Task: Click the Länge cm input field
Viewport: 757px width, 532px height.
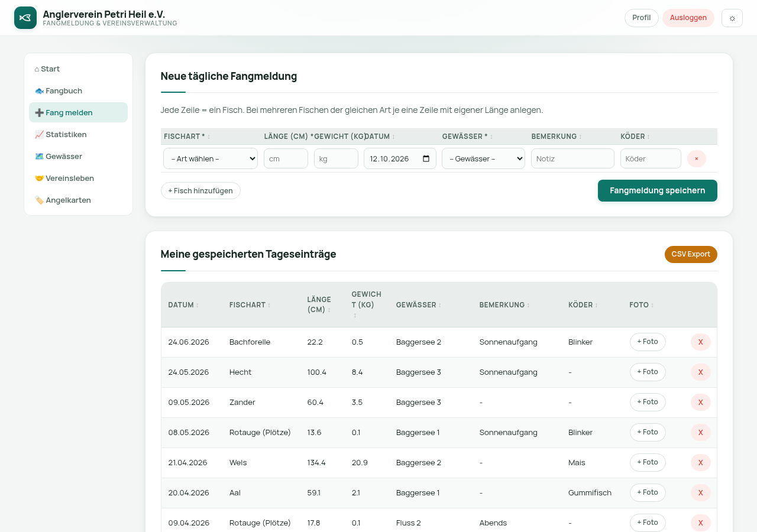Action: (x=286, y=158)
